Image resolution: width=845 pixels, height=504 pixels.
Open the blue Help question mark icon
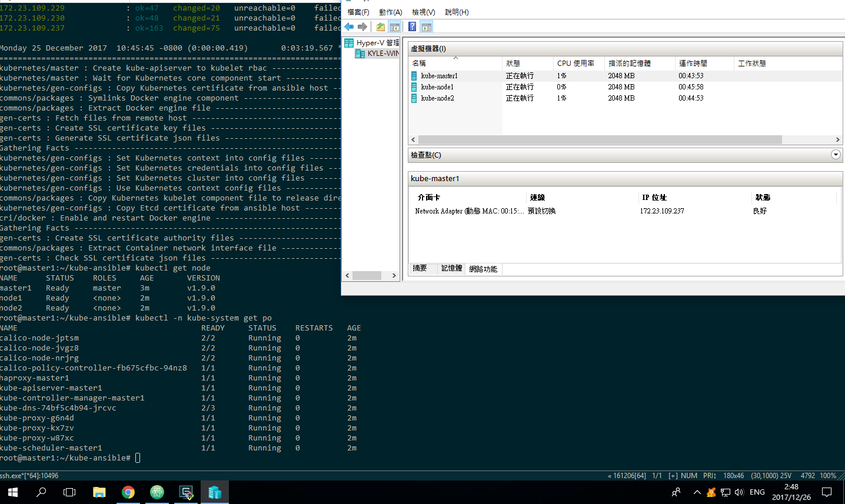412,26
